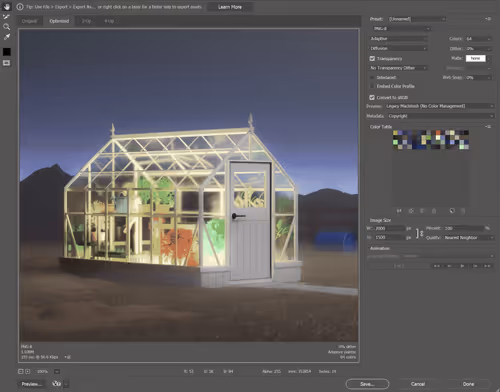Switch to the 2-Up tab
The width and height of the screenshot is (500, 392).
click(x=86, y=21)
